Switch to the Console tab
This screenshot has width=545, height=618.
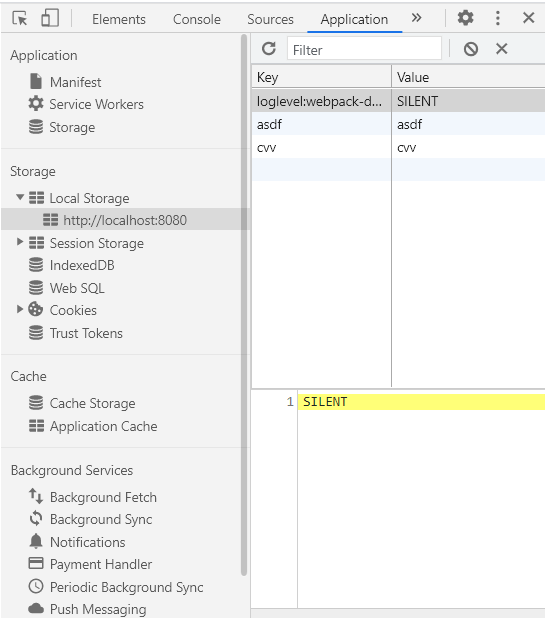pos(197,19)
